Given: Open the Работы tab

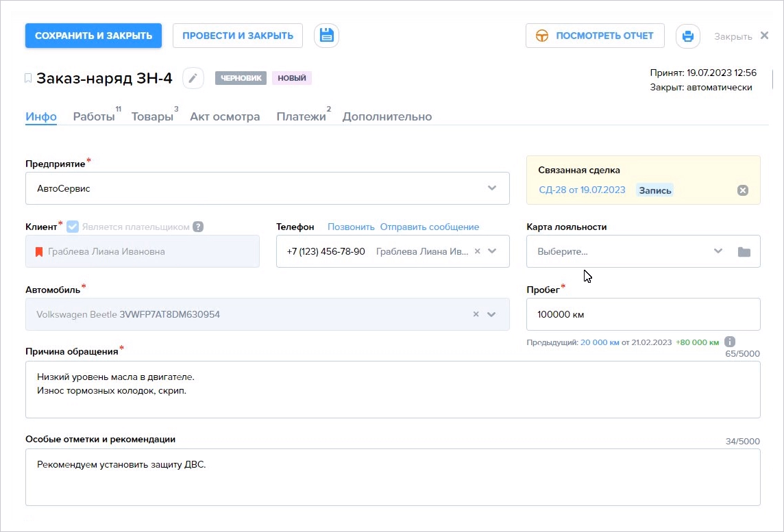Looking at the screenshot, I should click(x=94, y=116).
